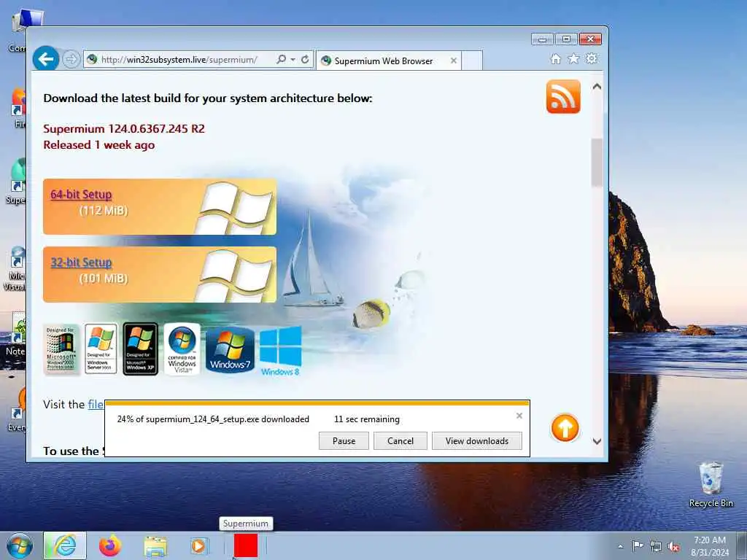Click the Windows 2000 Professional badge
This screenshot has width=747, height=560.
click(61, 349)
